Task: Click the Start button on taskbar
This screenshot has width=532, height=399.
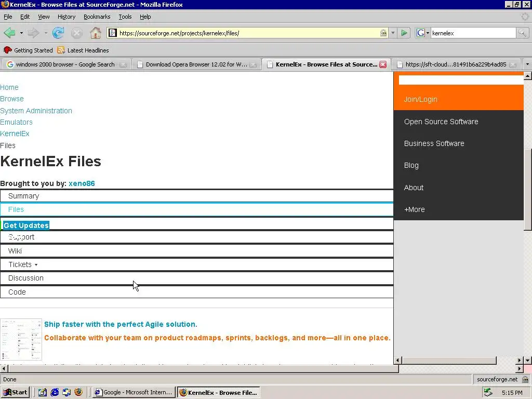Action: pyautogui.click(x=15, y=392)
